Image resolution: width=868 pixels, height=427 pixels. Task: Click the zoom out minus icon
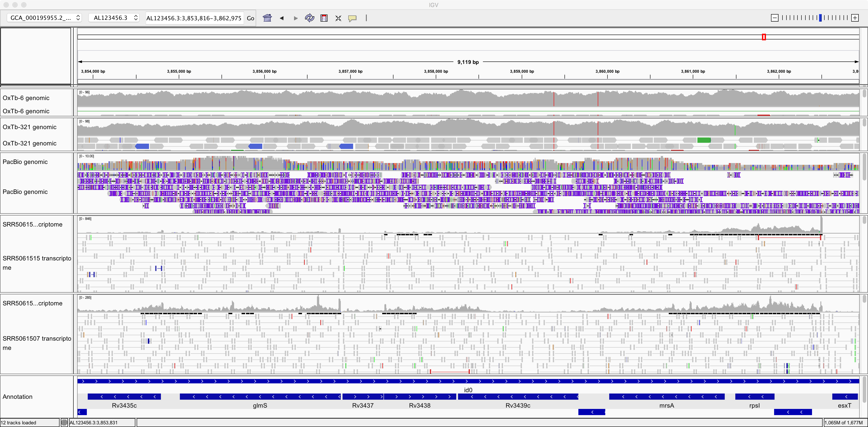774,18
